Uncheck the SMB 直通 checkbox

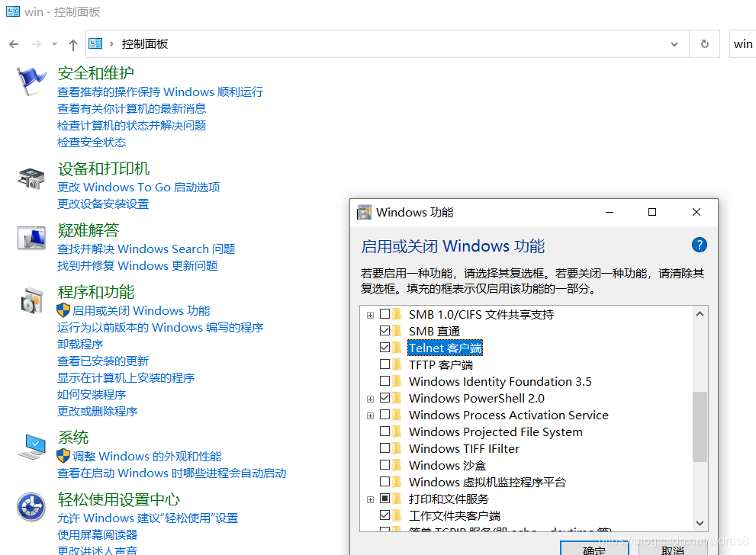[x=384, y=331]
